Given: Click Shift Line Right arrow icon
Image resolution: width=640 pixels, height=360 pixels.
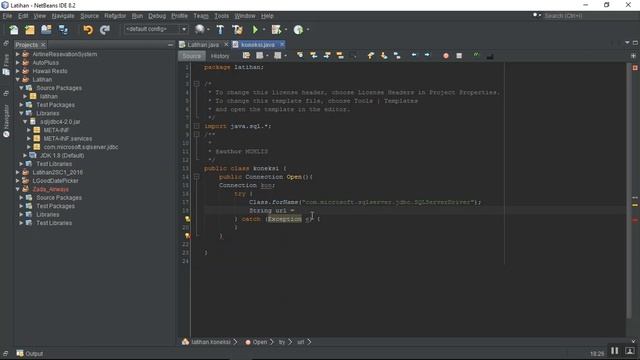Looking at the screenshot, I should [x=427, y=55].
